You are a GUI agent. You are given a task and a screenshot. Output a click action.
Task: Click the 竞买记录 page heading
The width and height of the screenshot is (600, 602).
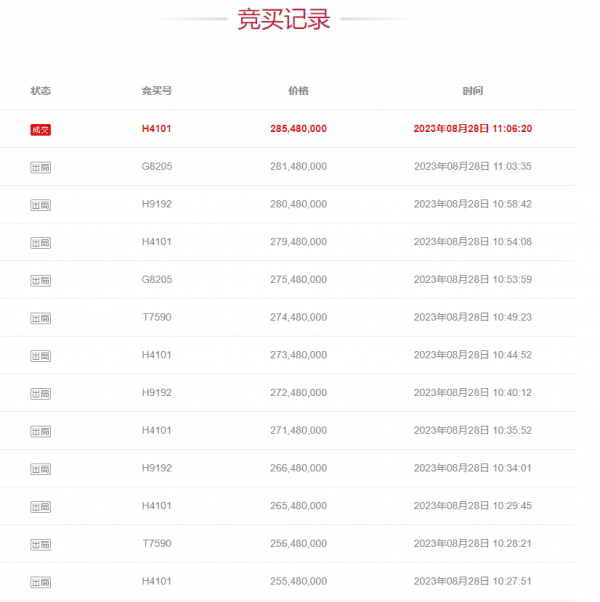[283, 20]
